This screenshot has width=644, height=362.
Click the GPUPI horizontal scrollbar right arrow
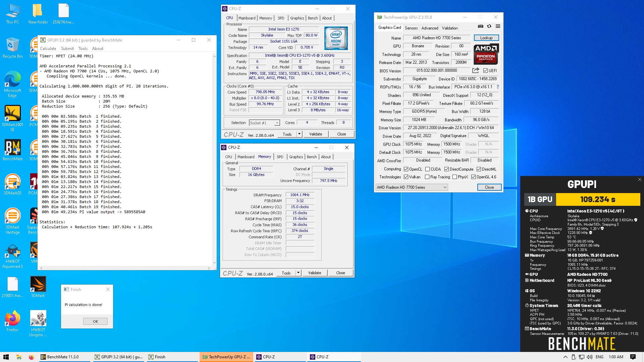point(209,268)
